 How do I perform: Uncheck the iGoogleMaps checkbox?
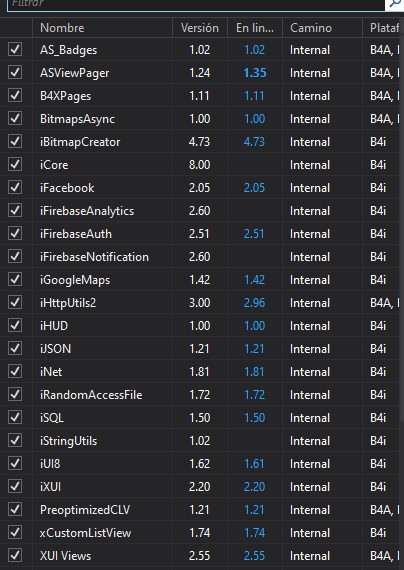click(15, 279)
